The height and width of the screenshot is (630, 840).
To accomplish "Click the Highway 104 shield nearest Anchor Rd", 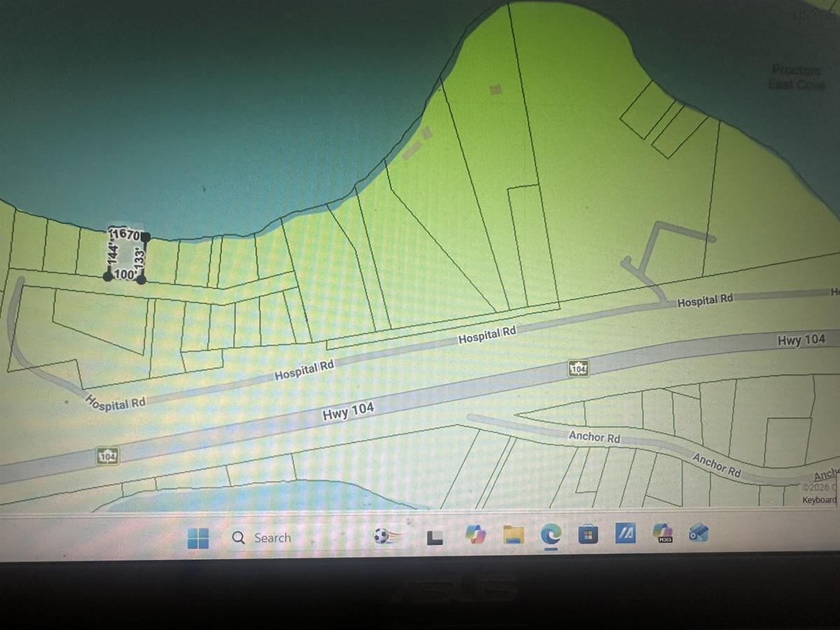I will (577, 367).
